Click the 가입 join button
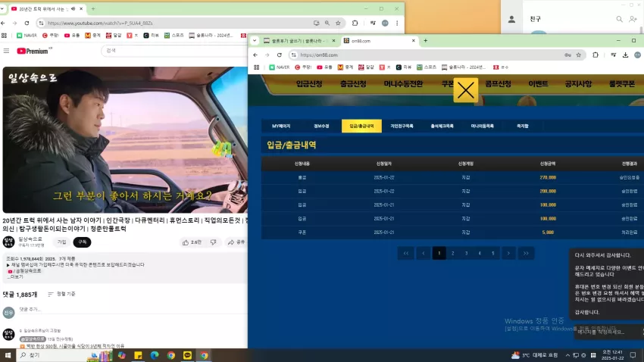This screenshot has width=644, height=362. click(x=61, y=242)
